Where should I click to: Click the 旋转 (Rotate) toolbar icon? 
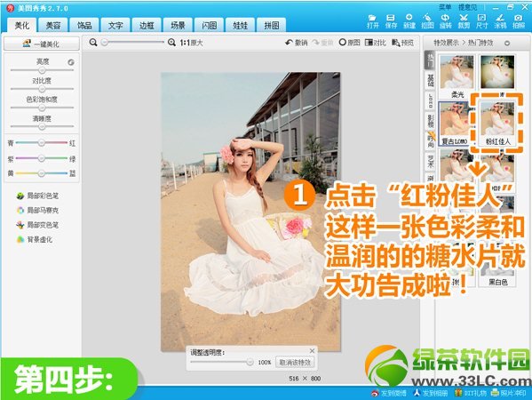[446, 21]
